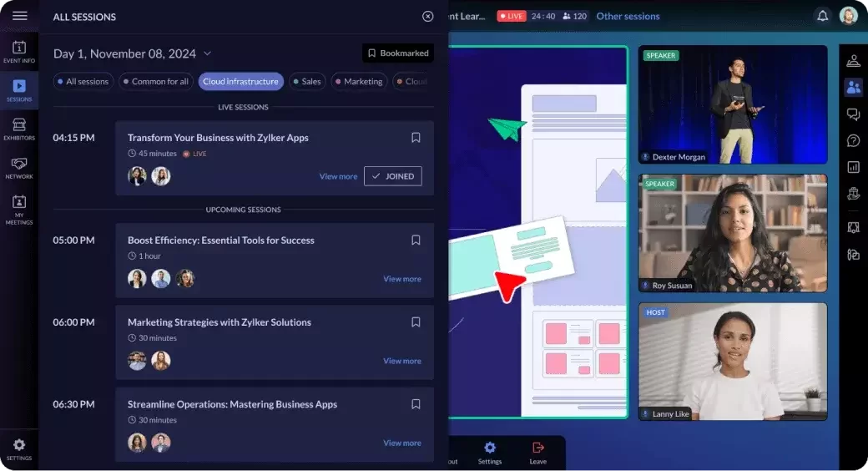The width and height of the screenshot is (868, 471).
Task: Open My Meetings in the sidebar
Action: pos(19,210)
